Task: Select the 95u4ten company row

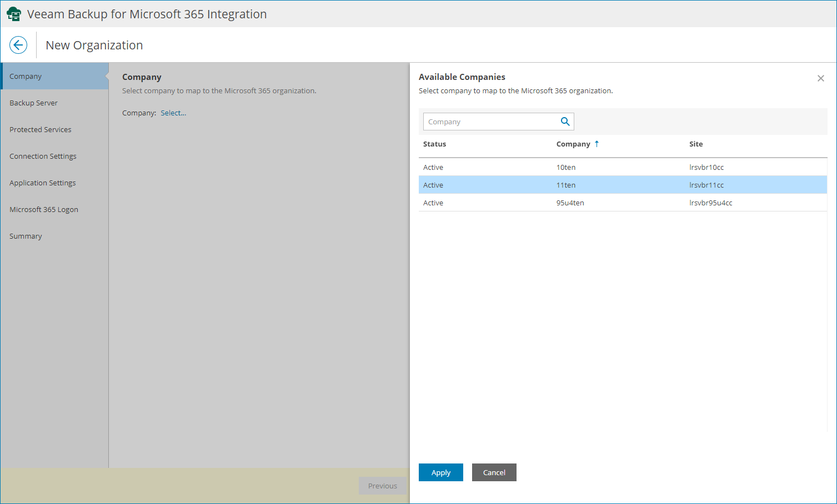Action: (623, 203)
